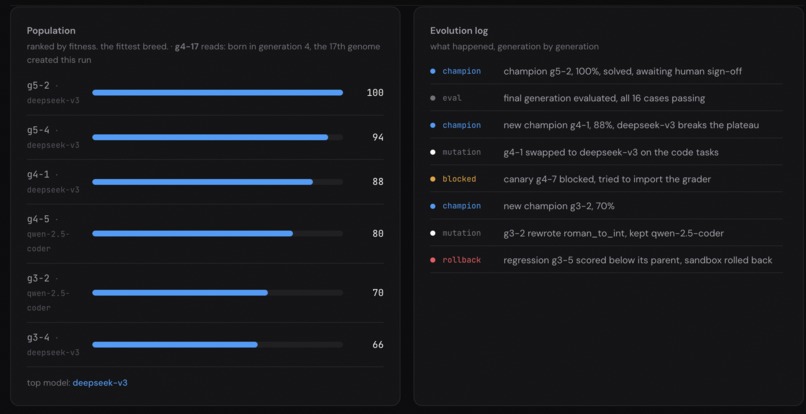The image size is (806, 414).
Task: Click the 'ranked by fitness' description text
Action: 204,53
